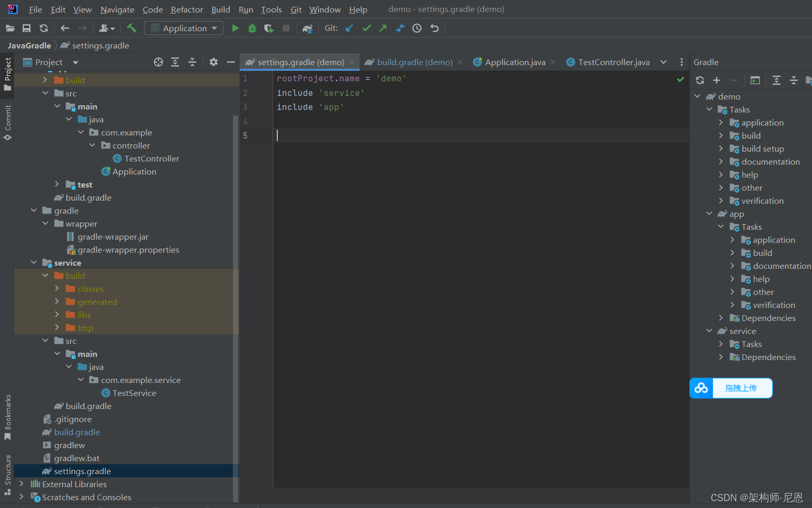The height and width of the screenshot is (508, 812).
Task: Toggle the Commit tool window sidebar button
Action: [7, 122]
